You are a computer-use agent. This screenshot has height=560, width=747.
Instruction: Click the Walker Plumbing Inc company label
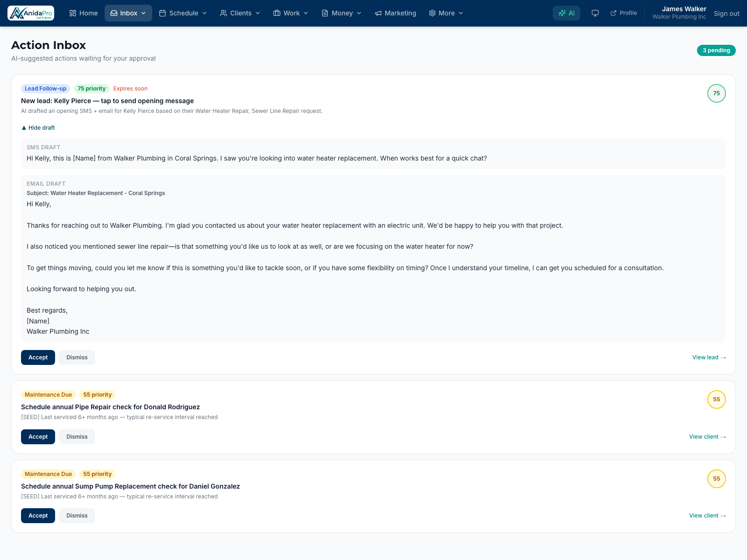pos(679,17)
